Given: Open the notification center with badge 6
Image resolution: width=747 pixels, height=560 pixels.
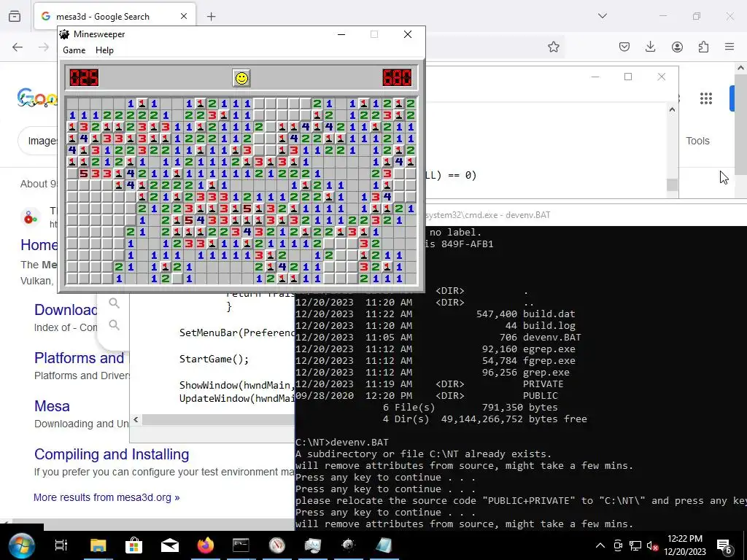Looking at the screenshot, I should (x=724, y=546).
